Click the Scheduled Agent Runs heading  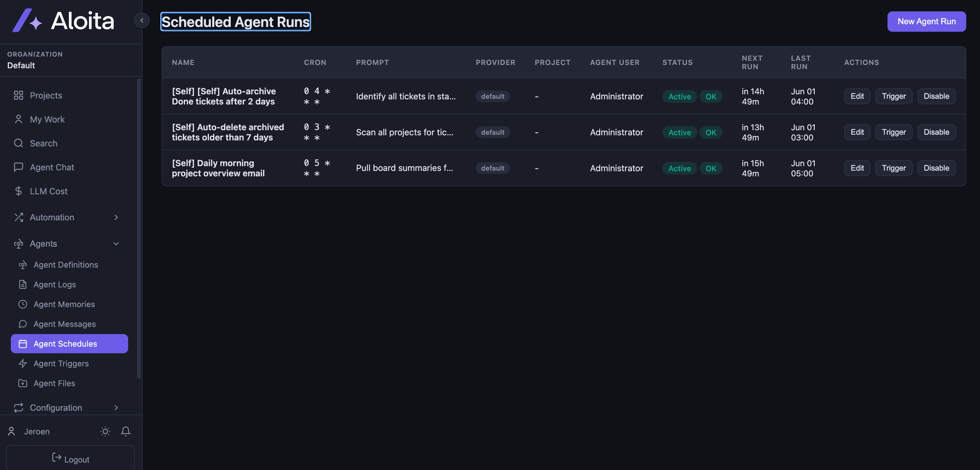236,22
